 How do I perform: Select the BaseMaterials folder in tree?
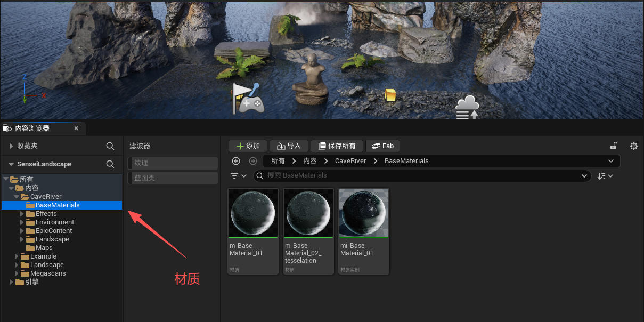(62, 205)
